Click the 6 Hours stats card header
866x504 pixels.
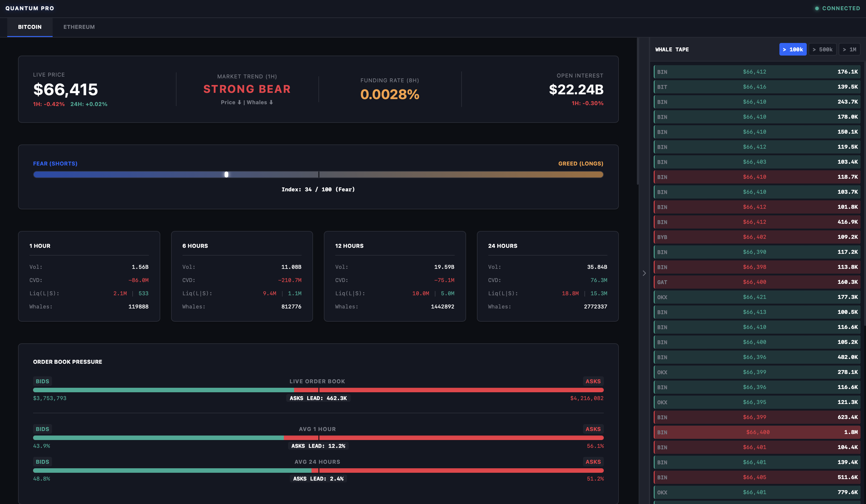coord(195,246)
